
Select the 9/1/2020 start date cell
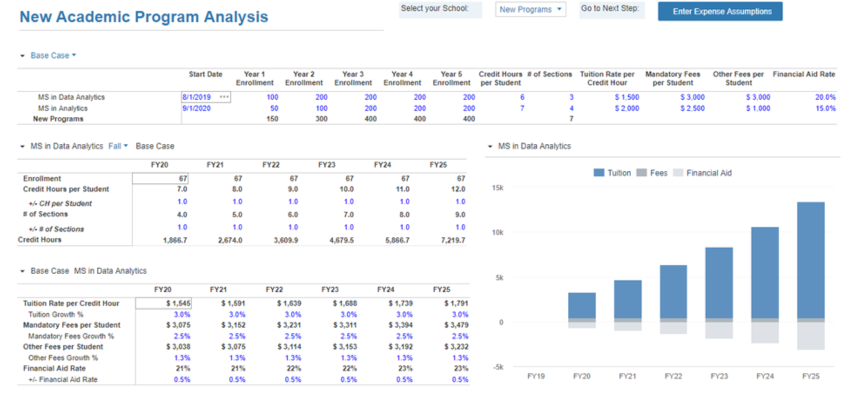(197, 108)
